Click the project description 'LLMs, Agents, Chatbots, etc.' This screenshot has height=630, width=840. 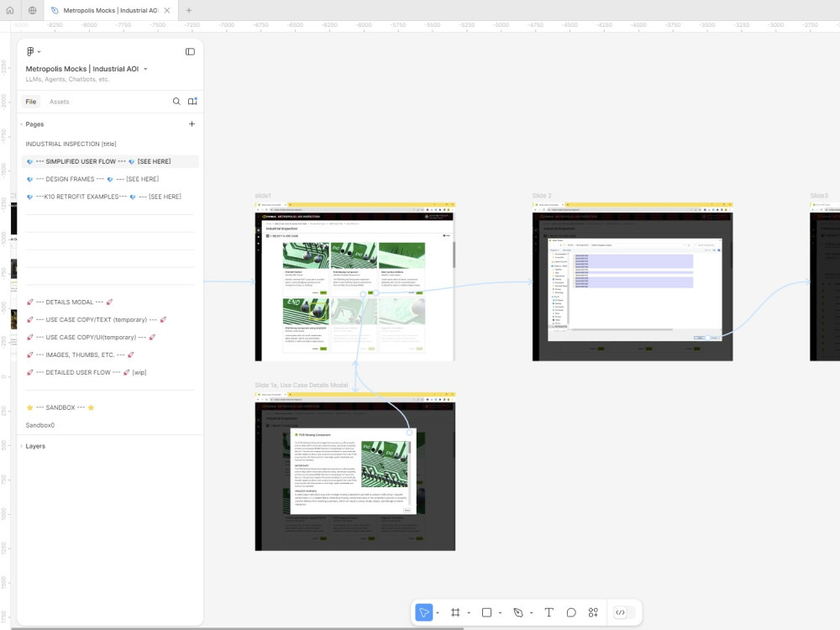tap(67, 79)
